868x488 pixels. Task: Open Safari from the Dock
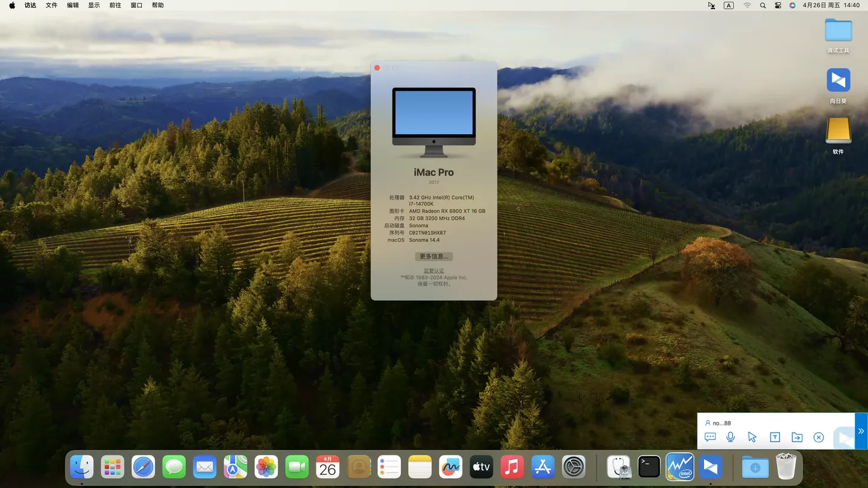143,467
